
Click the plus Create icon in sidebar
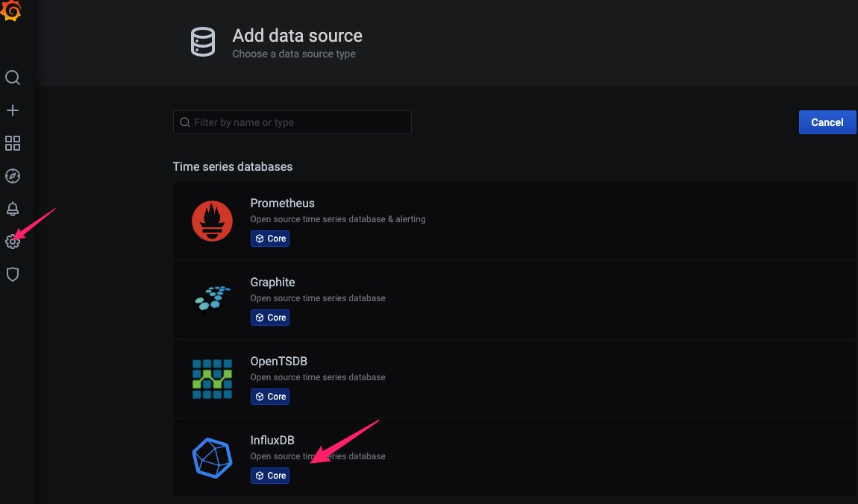13,110
